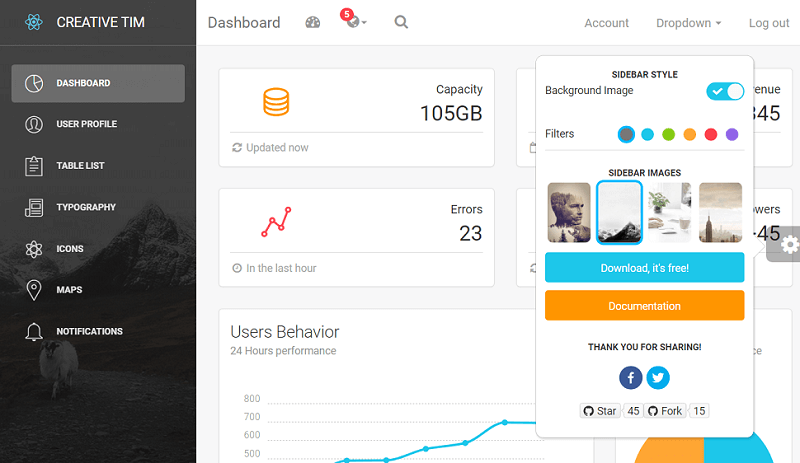Open Dashboard in the sidebar
This screenshot has height=463, width=800.
(x=98, y=83)
